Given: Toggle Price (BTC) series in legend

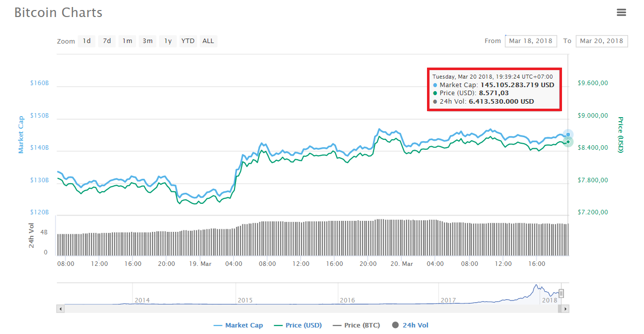Looking at the screenshot, I should click(356, 325).
